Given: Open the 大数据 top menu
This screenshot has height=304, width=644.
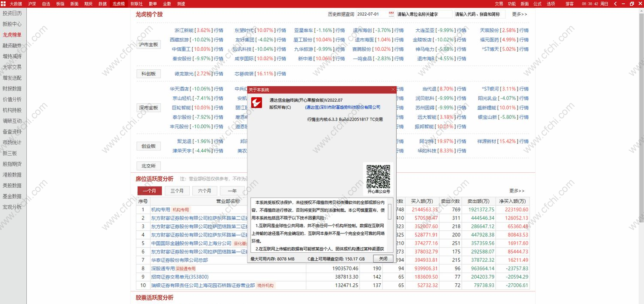Looking at the screenshot, I should coord(16,3).
